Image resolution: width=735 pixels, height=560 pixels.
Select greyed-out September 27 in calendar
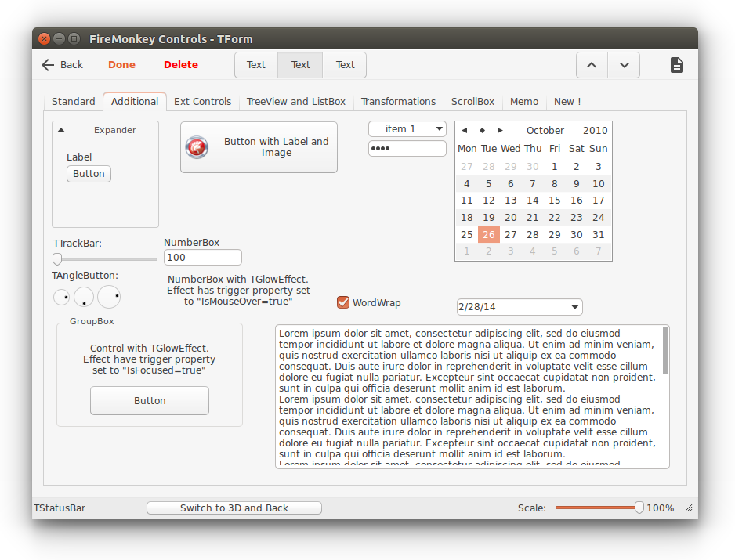pos(466,166)
